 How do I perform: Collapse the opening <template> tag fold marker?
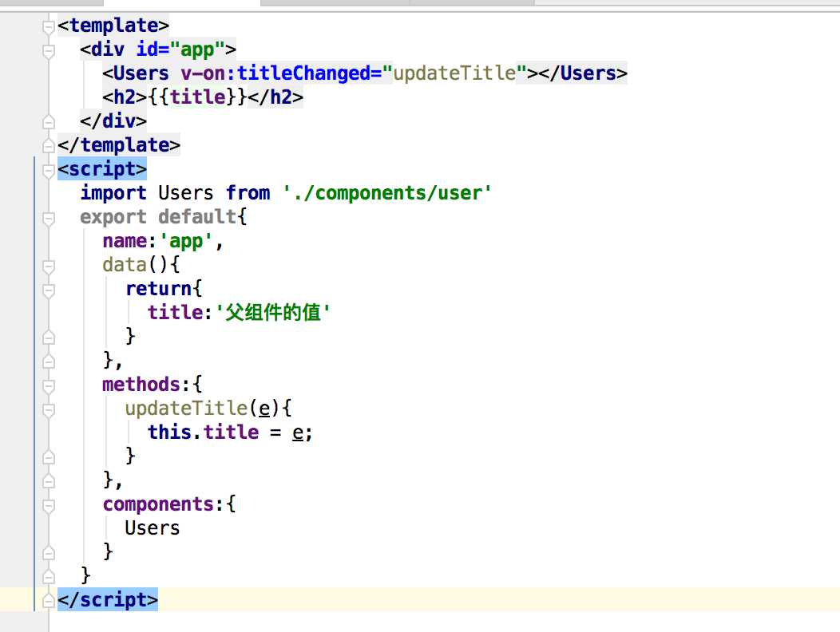click(48, 26)
